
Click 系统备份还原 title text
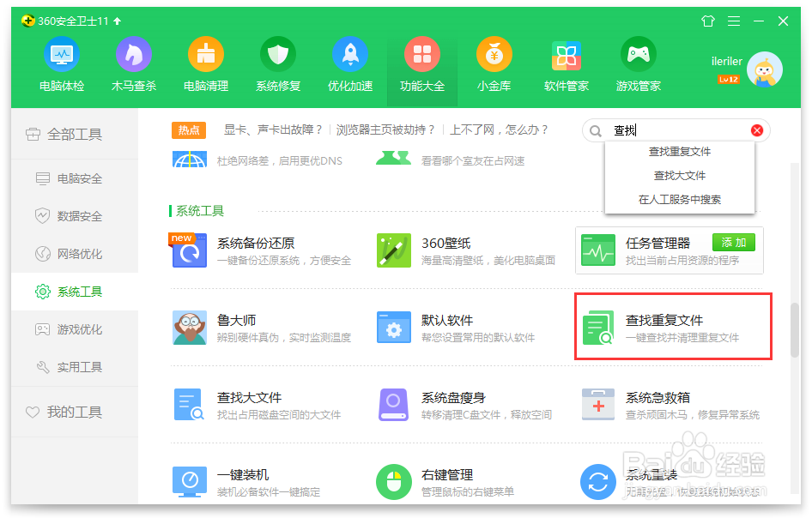(x=256, y=244)
